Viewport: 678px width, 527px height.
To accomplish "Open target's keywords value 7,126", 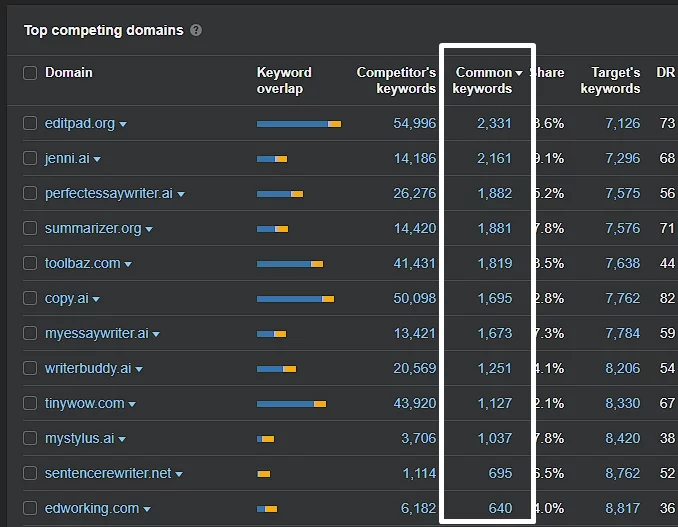I will [623, 124].
